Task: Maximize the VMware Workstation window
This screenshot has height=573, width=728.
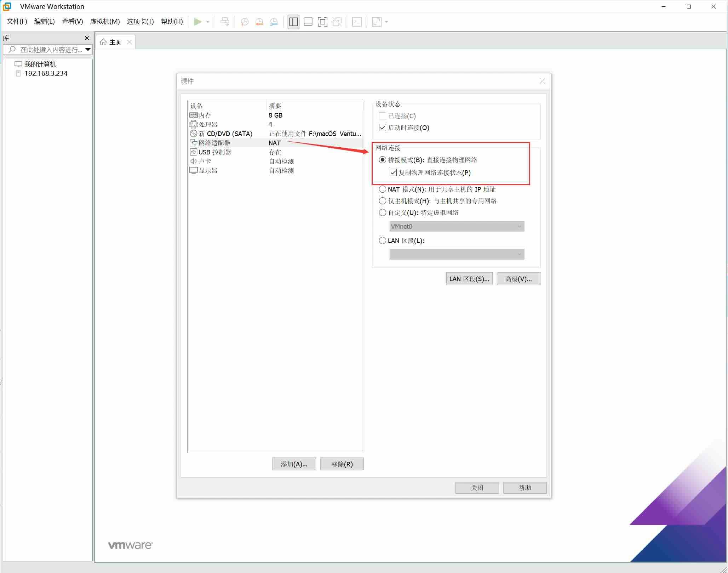Action: click(689, 6)
